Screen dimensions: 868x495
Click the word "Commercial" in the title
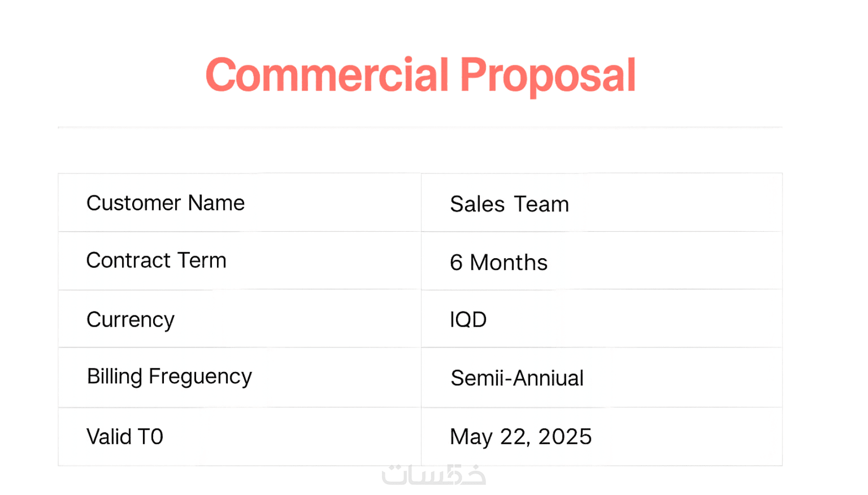click(x=327, y=76)
